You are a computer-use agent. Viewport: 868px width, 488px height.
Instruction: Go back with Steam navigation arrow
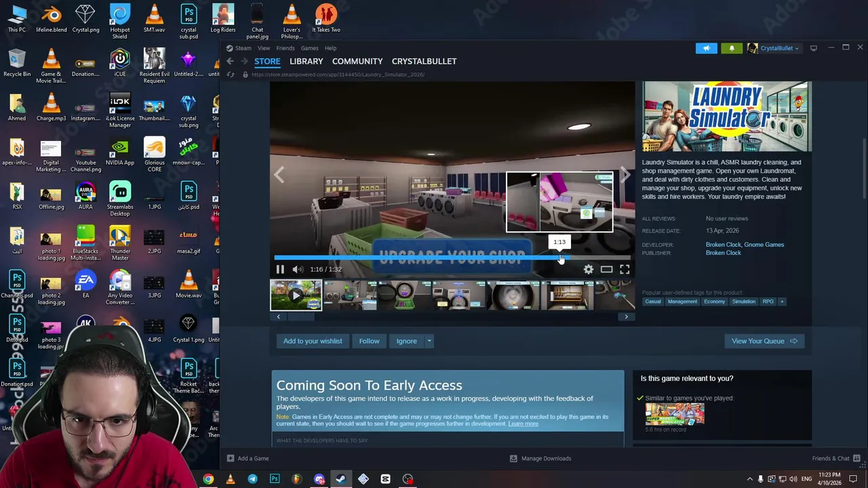pyautogui.click(x=230, y=61)
